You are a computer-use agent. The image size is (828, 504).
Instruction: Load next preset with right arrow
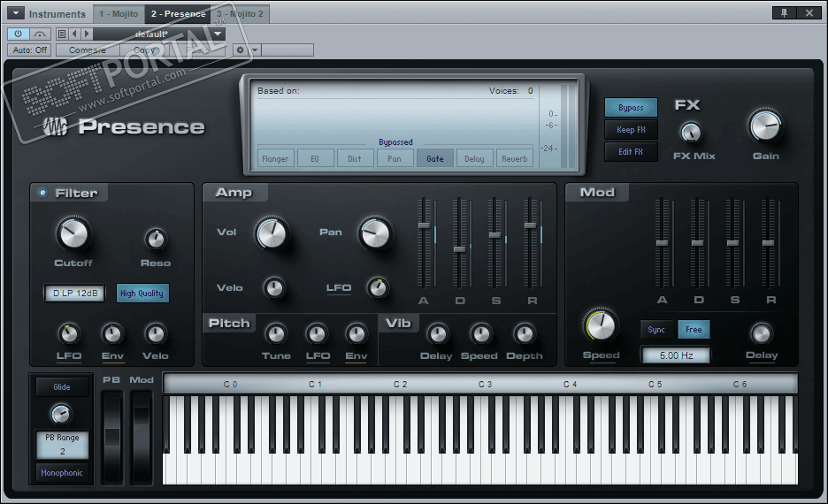(86, 34)
